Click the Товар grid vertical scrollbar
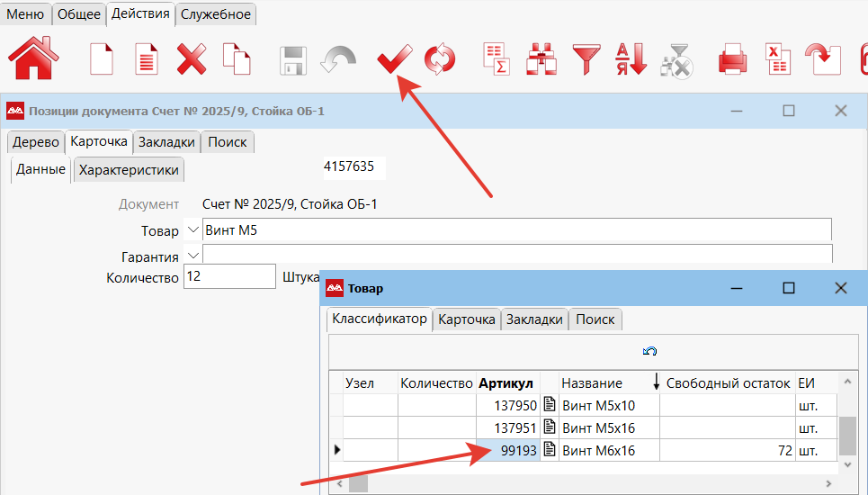 [x=846, y=436]
